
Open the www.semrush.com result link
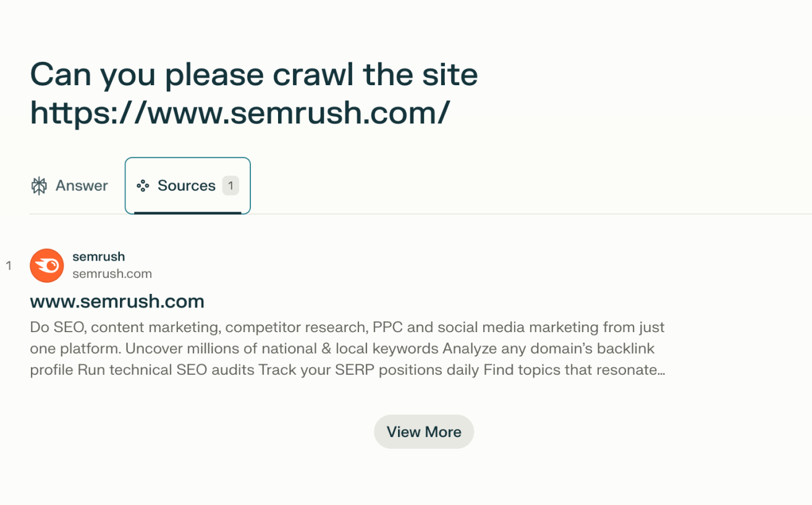click(x=117, y=301)
